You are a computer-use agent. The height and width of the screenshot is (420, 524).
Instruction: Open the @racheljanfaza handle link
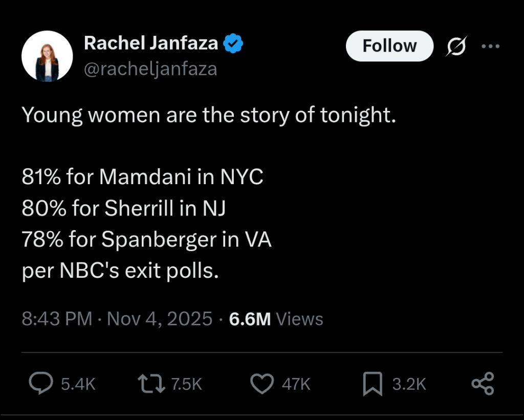pos(150,69)
